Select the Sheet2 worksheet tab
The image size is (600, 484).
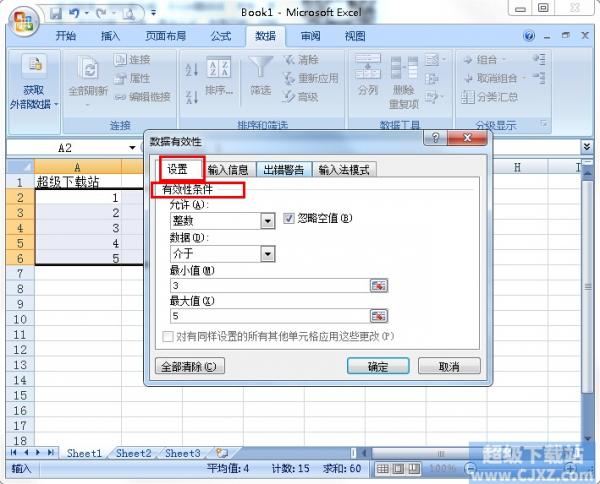(134, 453)
